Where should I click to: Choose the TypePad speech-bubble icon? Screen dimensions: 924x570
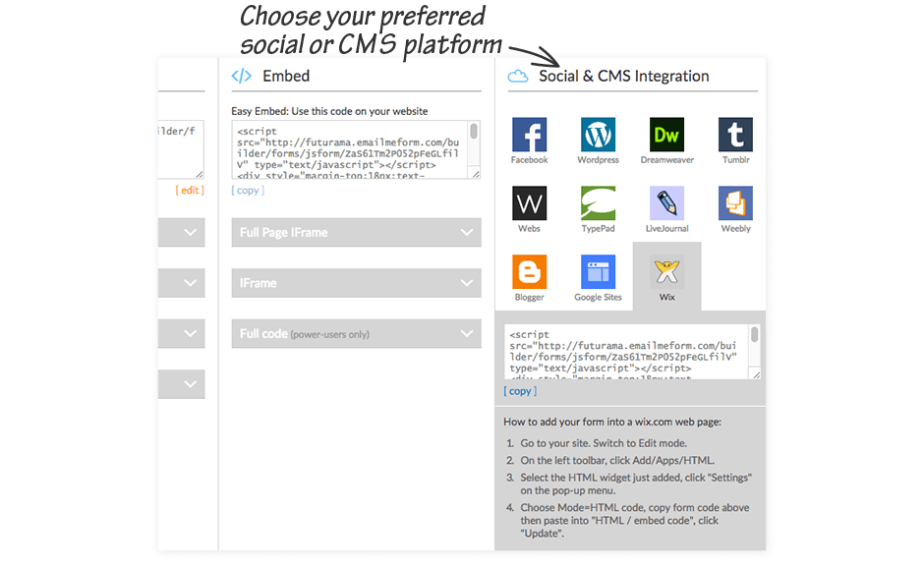[598, 203]
